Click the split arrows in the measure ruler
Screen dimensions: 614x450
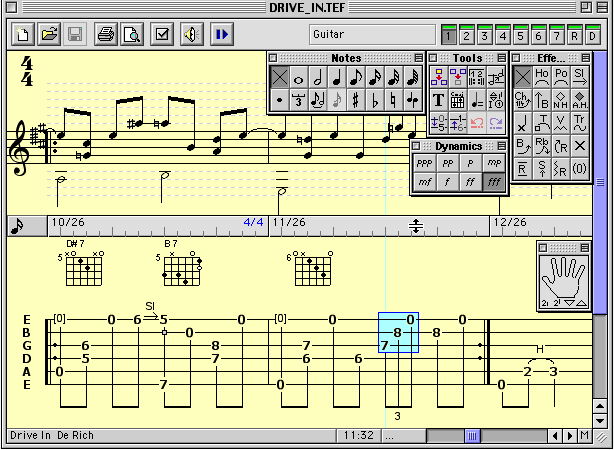[416, 228]
